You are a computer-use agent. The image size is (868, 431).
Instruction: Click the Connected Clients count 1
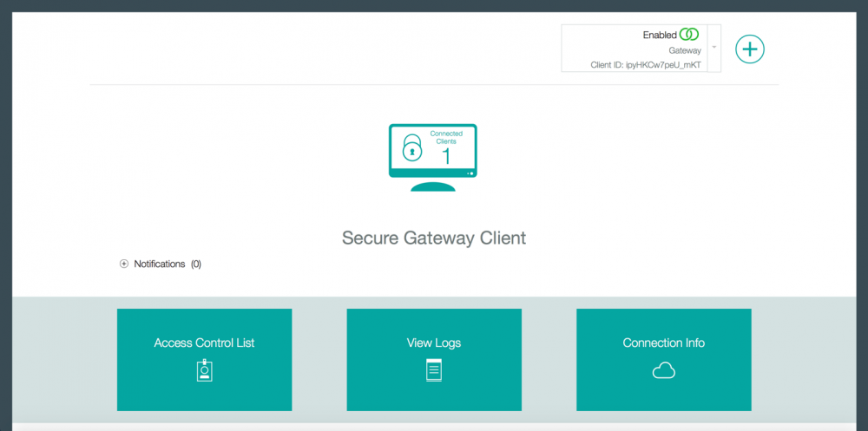[446, 157]
